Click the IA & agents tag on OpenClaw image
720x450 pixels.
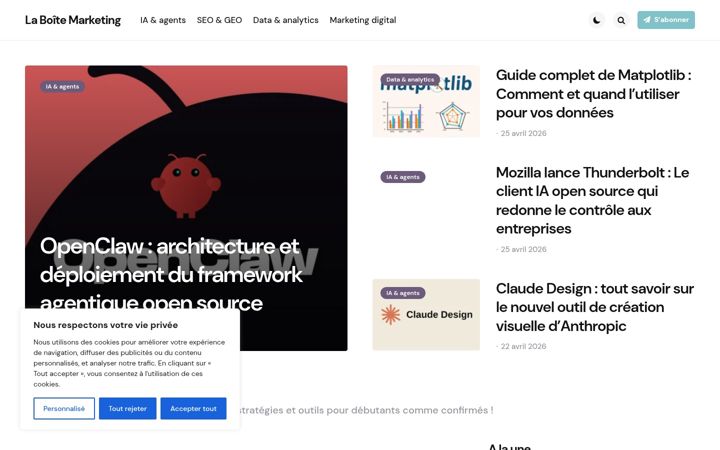pos(62,86)
